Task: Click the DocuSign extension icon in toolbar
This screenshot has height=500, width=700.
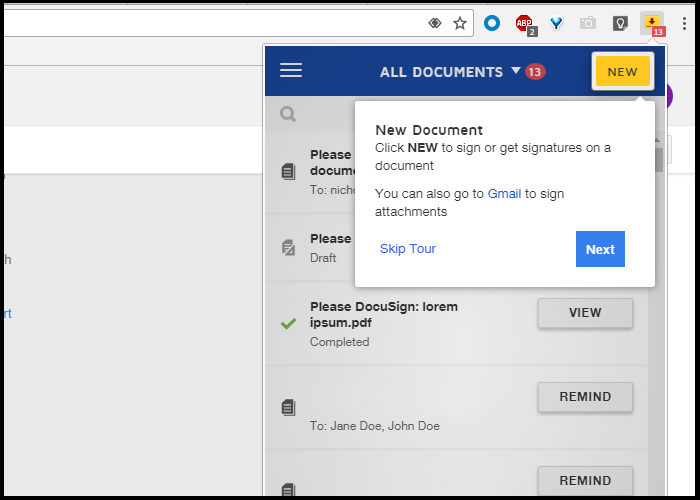Action: click(652, 23)
